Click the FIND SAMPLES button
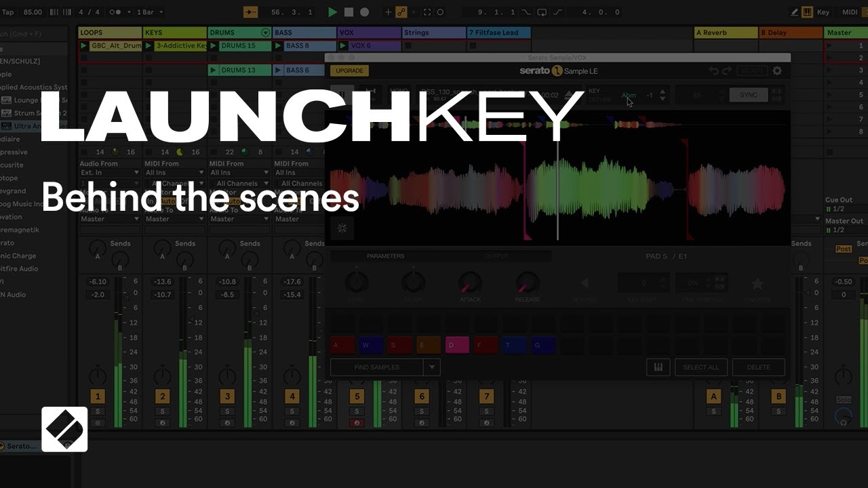Viewport: 868px width, 488px height. 377,367
